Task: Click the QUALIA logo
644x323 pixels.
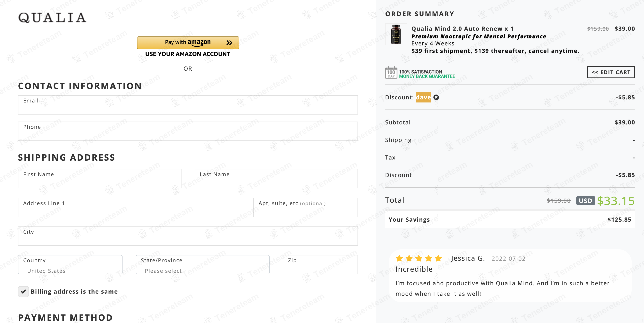Action: click(x=52, y=18)
